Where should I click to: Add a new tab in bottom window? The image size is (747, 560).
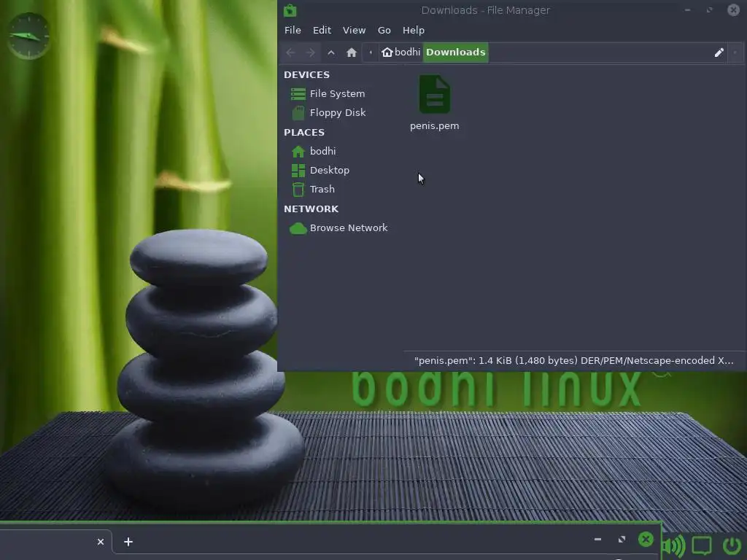(x=128, y=542)
